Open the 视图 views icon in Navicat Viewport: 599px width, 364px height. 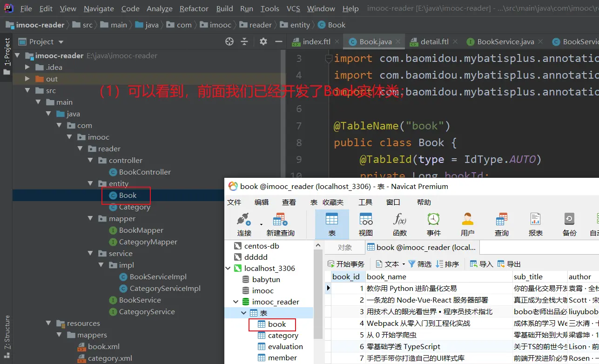click(366, 219)
